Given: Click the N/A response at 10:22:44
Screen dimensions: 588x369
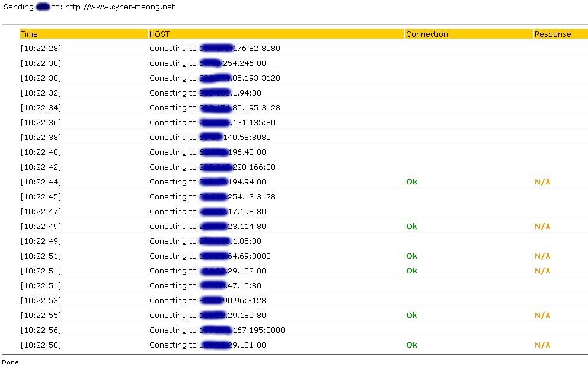Looking at the screenshot, I should point(542,182).
